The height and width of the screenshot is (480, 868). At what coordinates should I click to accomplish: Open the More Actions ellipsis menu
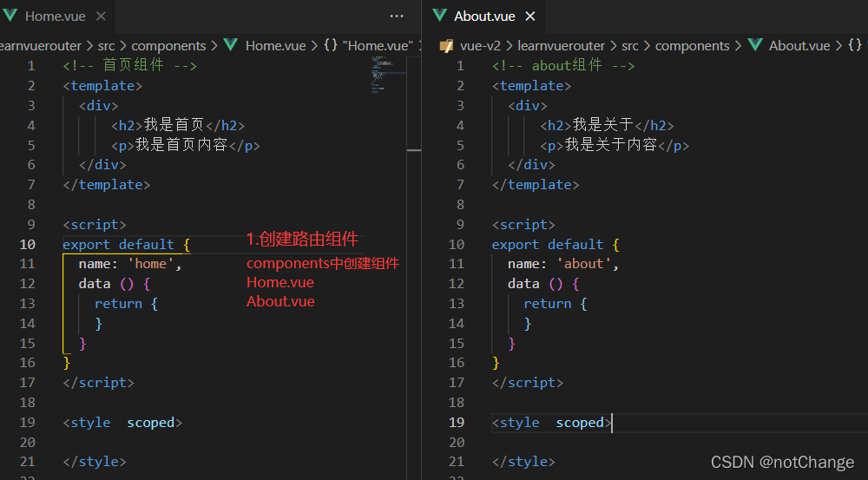pyautogui.click(x=397, y=16)
